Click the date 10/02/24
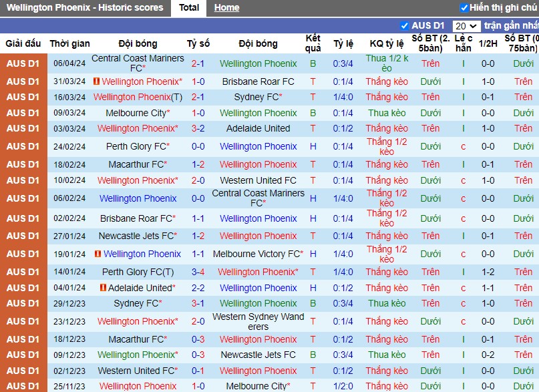 [69, 180]
